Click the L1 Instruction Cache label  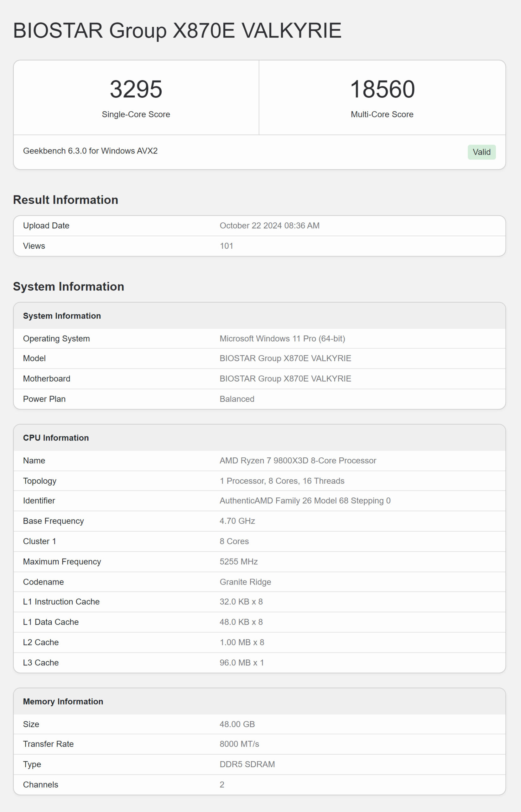[61, 601]
